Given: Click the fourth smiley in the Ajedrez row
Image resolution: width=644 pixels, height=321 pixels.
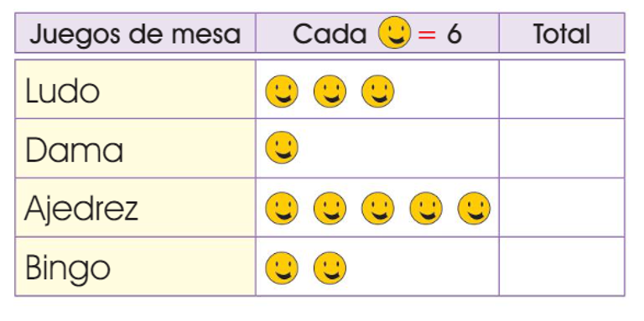Looking at the screenshot, I should tap(426, 208).
